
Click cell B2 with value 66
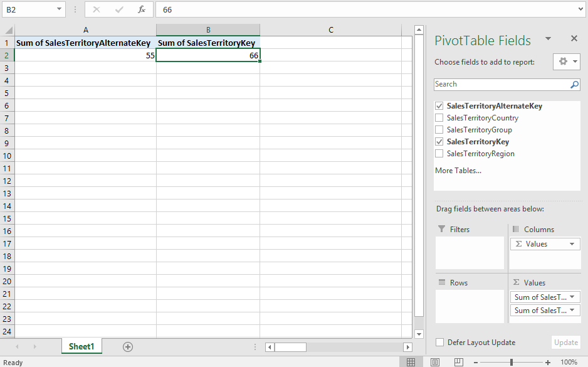tap(208, 56)
